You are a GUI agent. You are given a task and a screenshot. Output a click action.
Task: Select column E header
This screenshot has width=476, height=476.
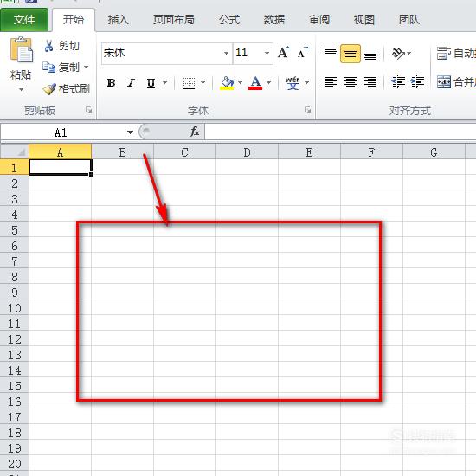pos(309,151)
